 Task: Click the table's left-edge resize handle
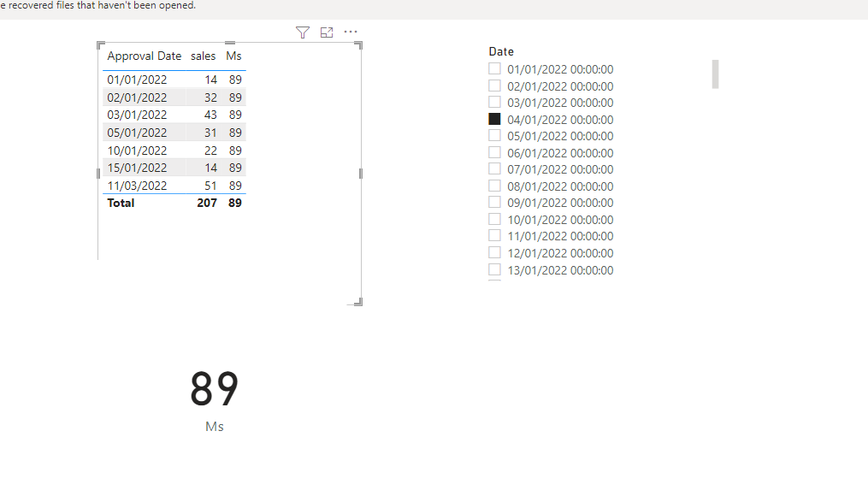98,174
